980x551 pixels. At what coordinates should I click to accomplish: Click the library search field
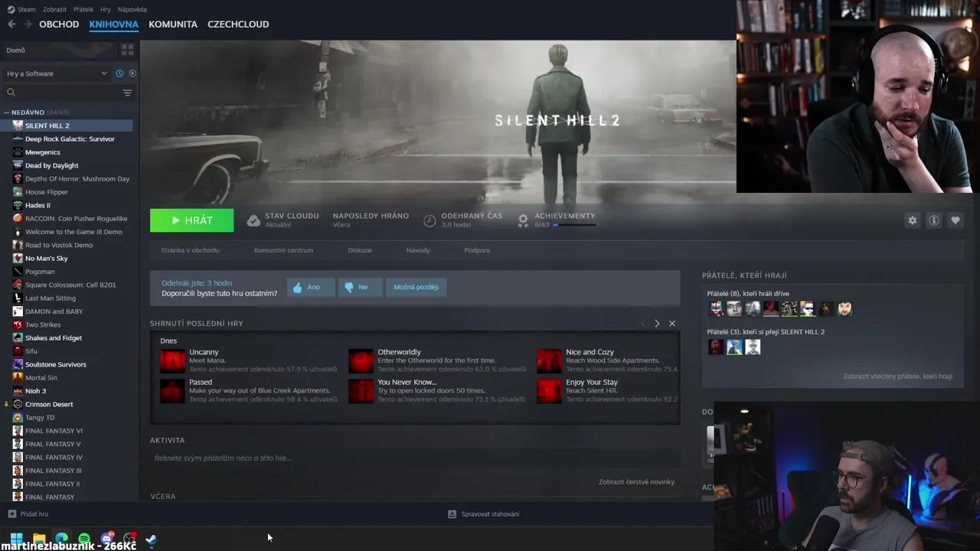click(x=61, y=93)
